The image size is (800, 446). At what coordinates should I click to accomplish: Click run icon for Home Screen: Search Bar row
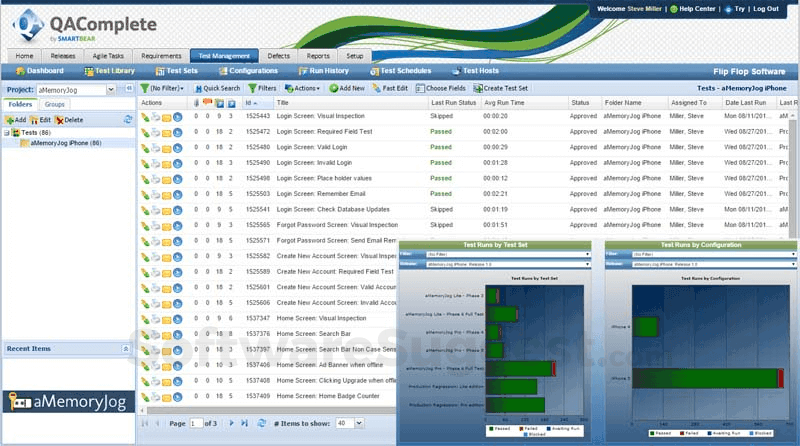coord(178,335)
